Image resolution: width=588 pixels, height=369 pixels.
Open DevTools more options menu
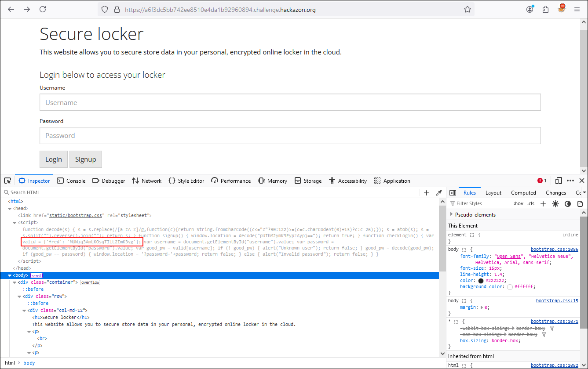tap(570, 181)
